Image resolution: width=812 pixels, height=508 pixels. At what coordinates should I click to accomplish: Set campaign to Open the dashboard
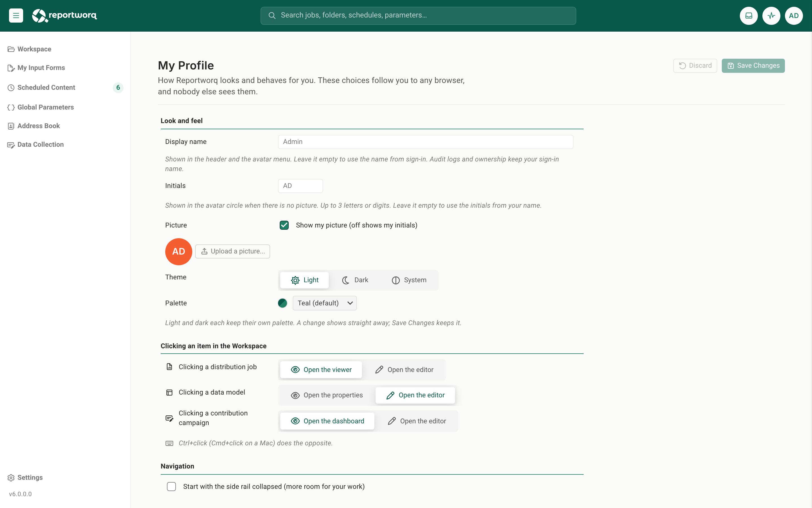pyautogui.click(x=328, y=421)
